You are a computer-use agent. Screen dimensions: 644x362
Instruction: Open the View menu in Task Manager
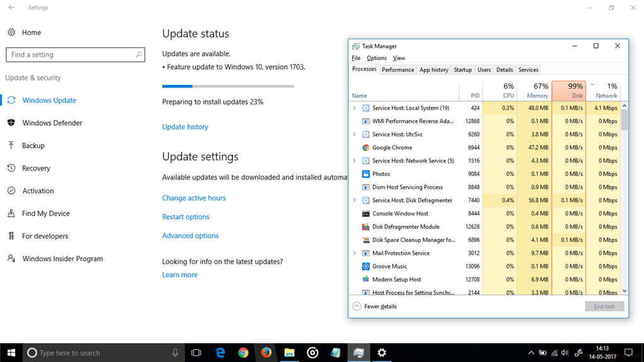tap(399, 58)
